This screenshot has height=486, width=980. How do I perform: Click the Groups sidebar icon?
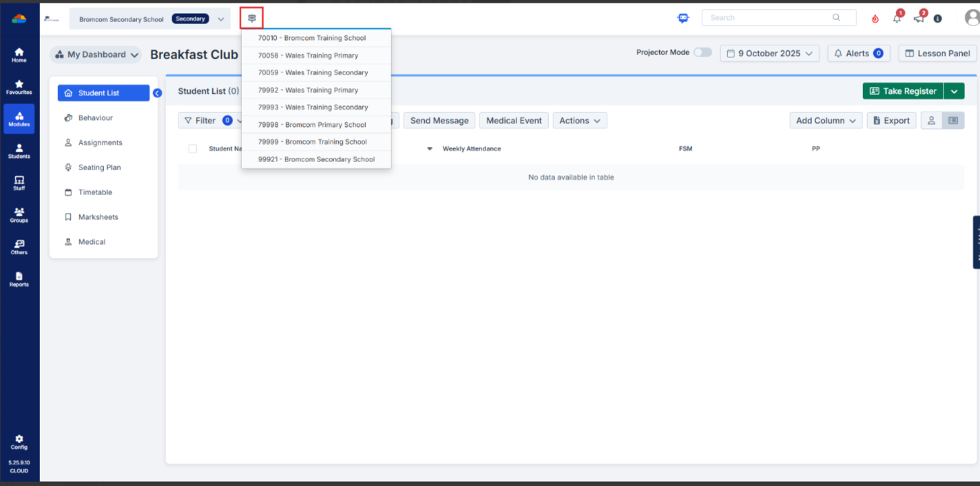pyautogui.click(x=19, y=215)
